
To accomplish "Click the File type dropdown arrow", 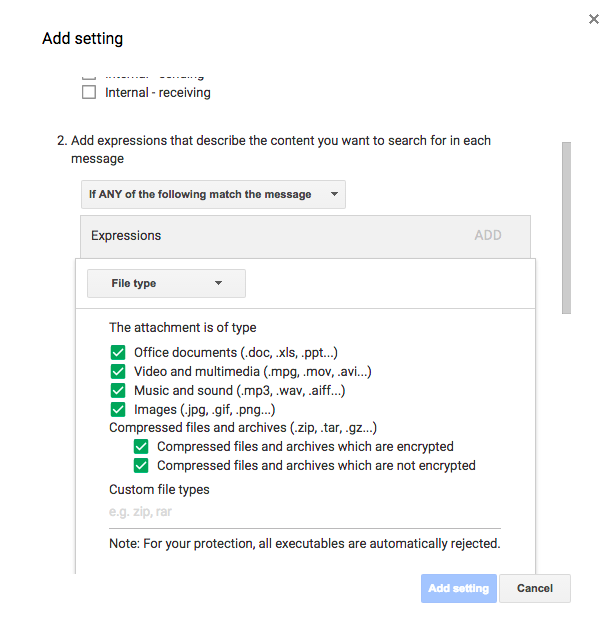I will pyautogui.click(x=219, y=284).
